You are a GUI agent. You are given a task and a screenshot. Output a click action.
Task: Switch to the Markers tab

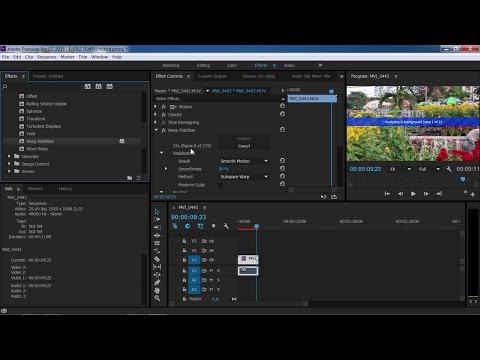click(35, 189)
